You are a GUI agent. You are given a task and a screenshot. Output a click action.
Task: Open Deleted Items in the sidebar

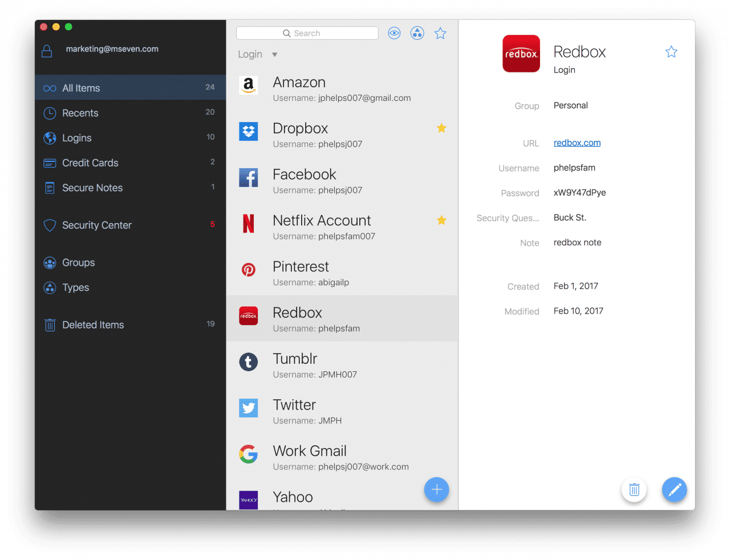pyautogui.click(x=131, y=325)
